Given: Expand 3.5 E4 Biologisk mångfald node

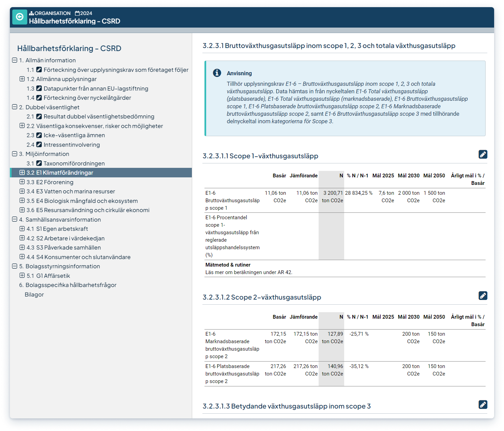Looking at the screenshot, I should coord(22,201).
